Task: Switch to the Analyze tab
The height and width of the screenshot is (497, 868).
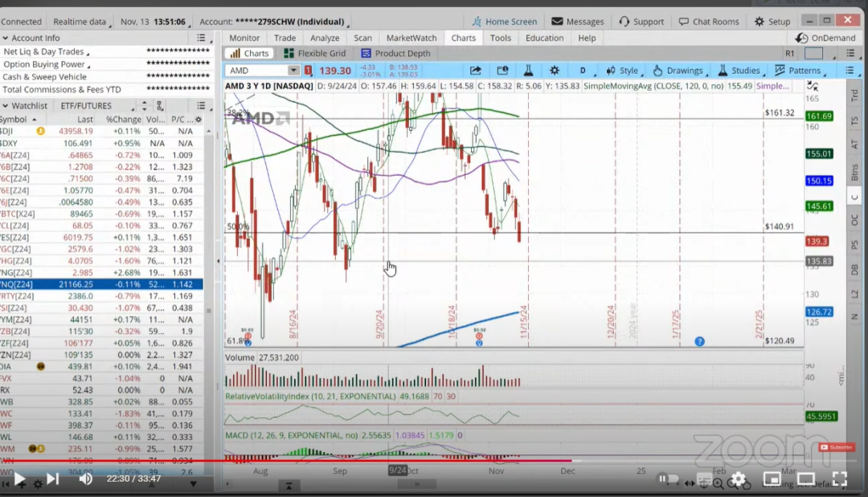Action: coord(325,38)
